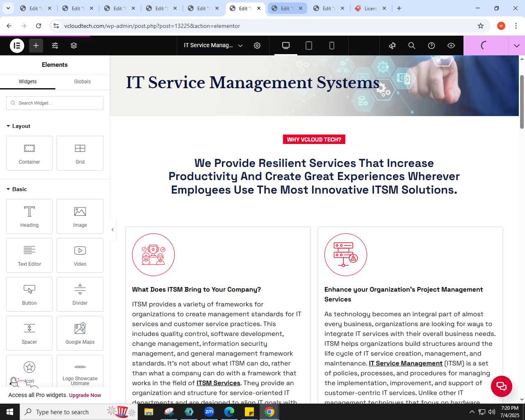
Task: Click the WHY VCLOUD TECH? badge
Action: 314,139
